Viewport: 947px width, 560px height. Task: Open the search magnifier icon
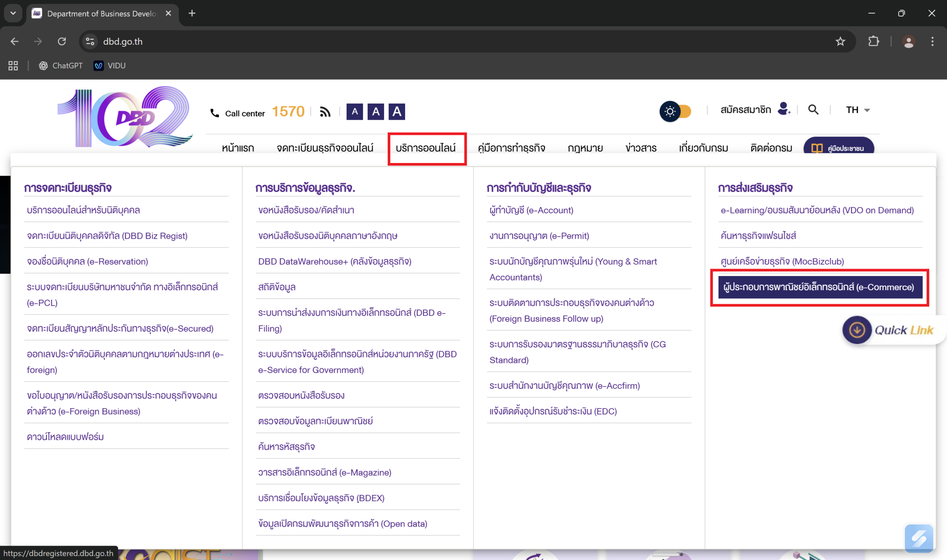(x=813, y=110)
